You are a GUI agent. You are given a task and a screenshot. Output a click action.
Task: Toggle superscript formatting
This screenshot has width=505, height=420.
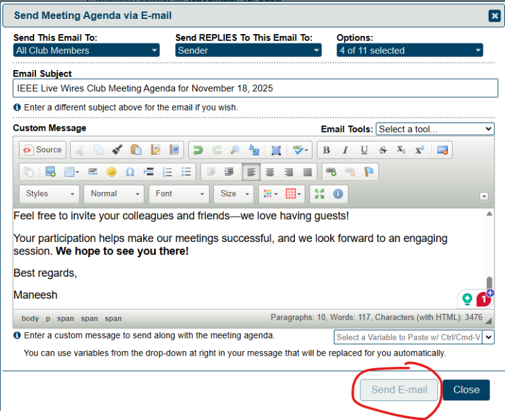(x=420, y=150)
